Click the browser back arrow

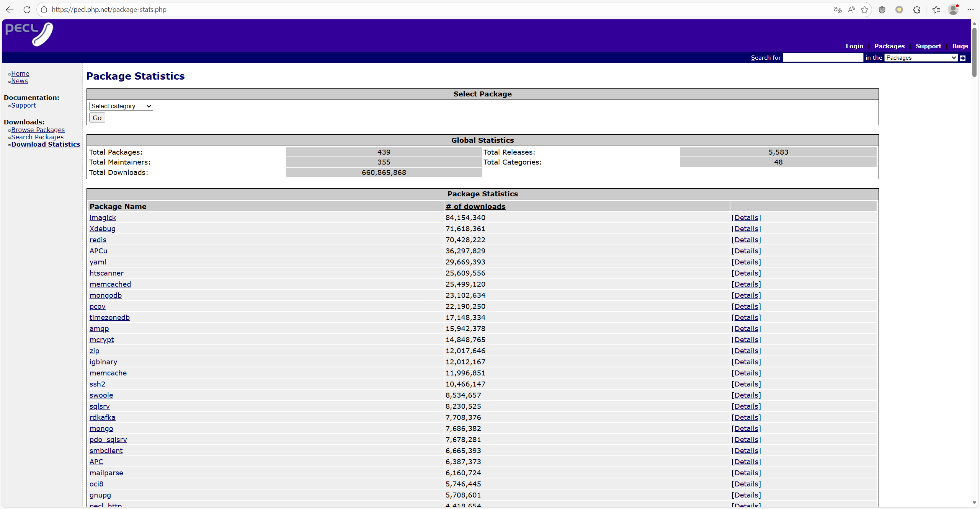(10, 10)
